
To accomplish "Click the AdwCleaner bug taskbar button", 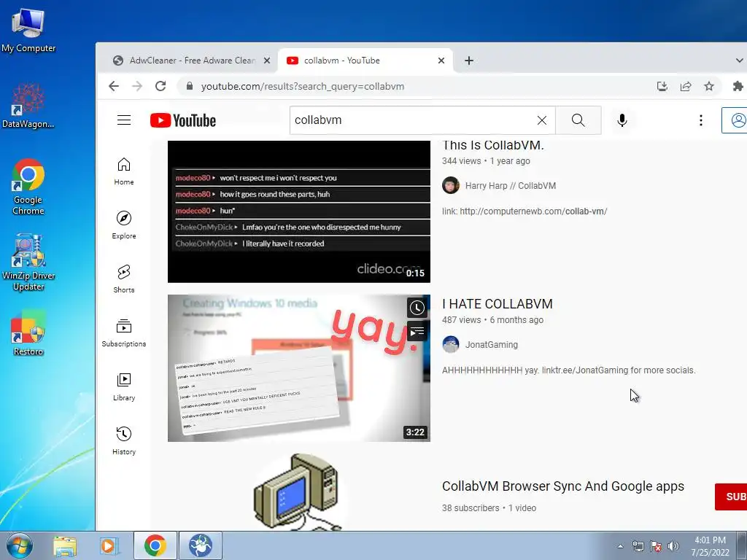I will pyautogui.click(x=201, y=545).
